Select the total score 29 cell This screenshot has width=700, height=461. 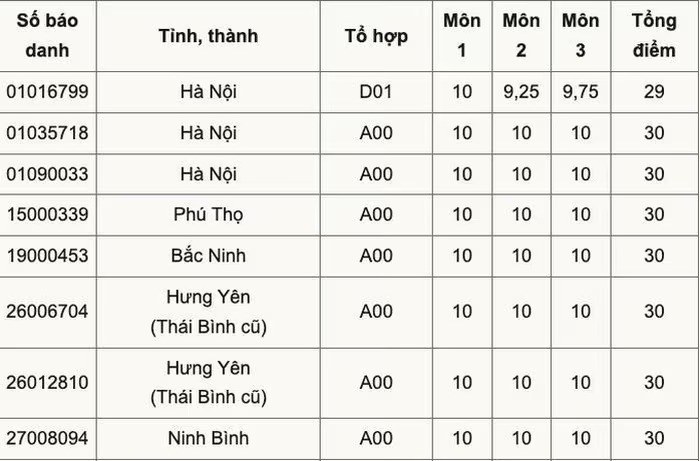654,91
